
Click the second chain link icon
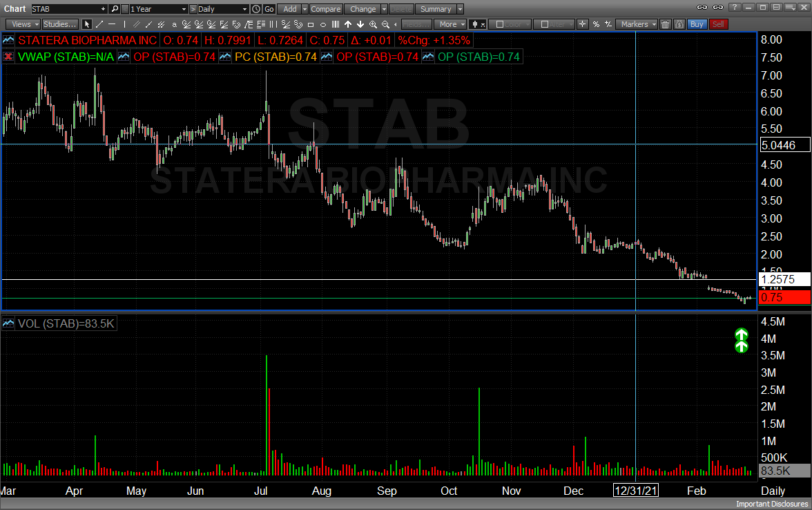click(718, 7)
